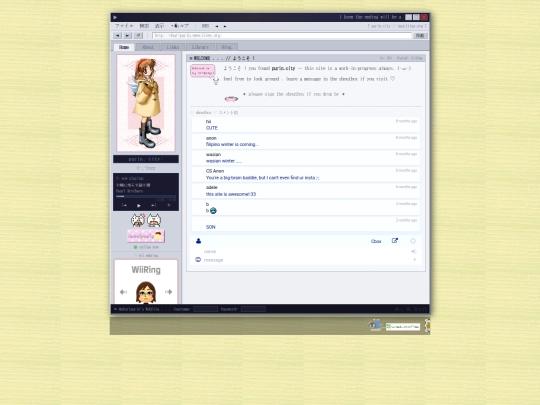
Task: Click the left white cat pixel icon
Action: [x=138, y=220]
